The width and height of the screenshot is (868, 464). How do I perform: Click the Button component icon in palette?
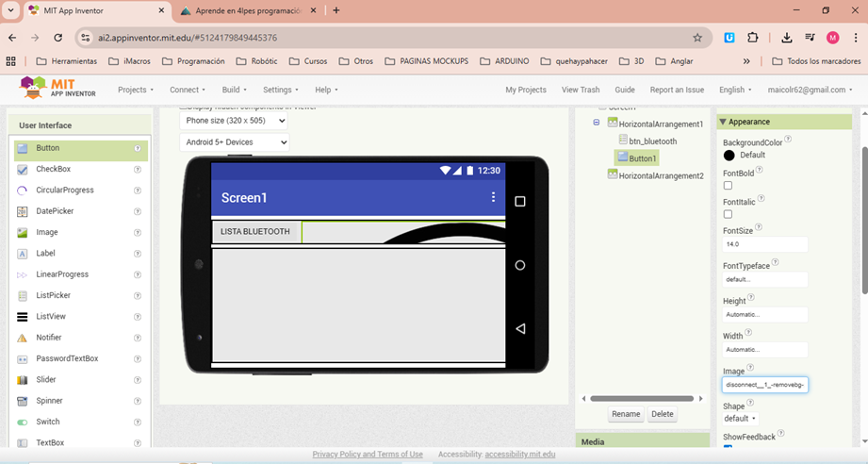(23, 148)
